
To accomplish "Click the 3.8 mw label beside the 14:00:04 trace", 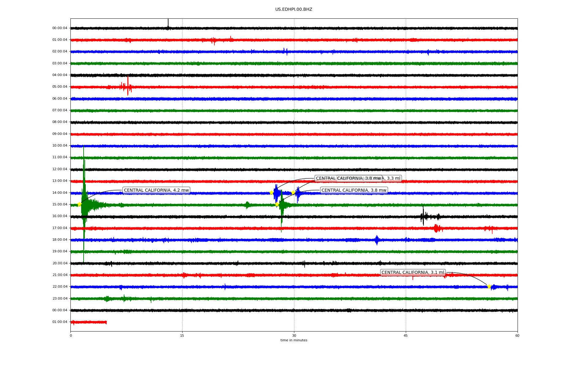I will tap(354, 190).
